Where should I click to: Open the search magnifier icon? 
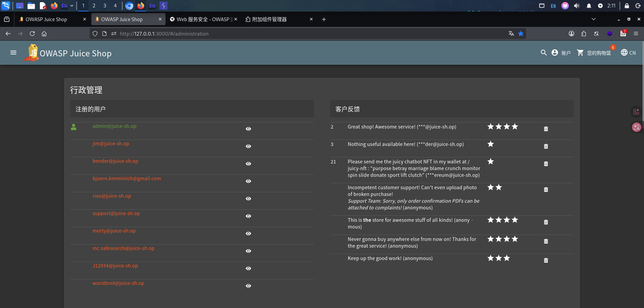click(544, 53)
